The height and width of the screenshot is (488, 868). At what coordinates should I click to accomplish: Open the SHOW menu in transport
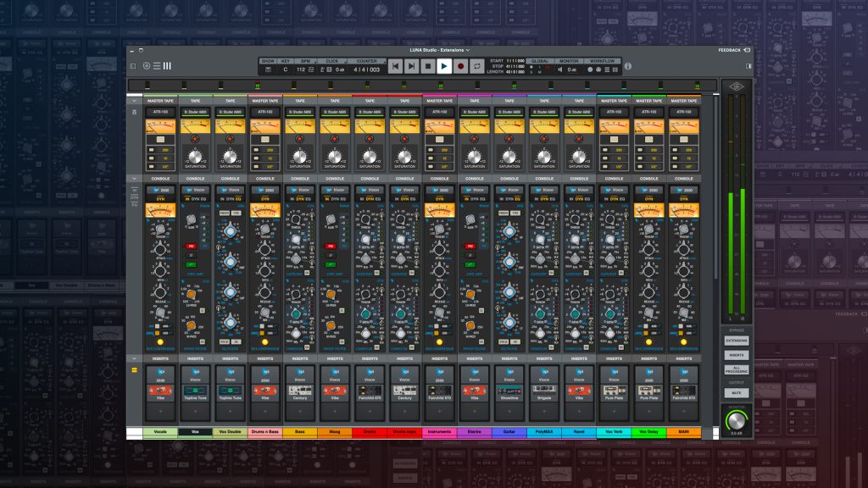click(x=268, y=61)
